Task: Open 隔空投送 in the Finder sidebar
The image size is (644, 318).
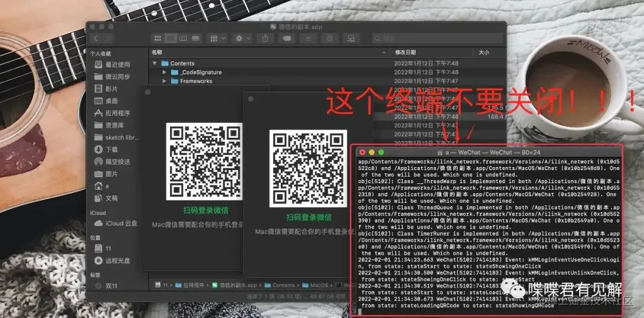Action: pos(112,162)
